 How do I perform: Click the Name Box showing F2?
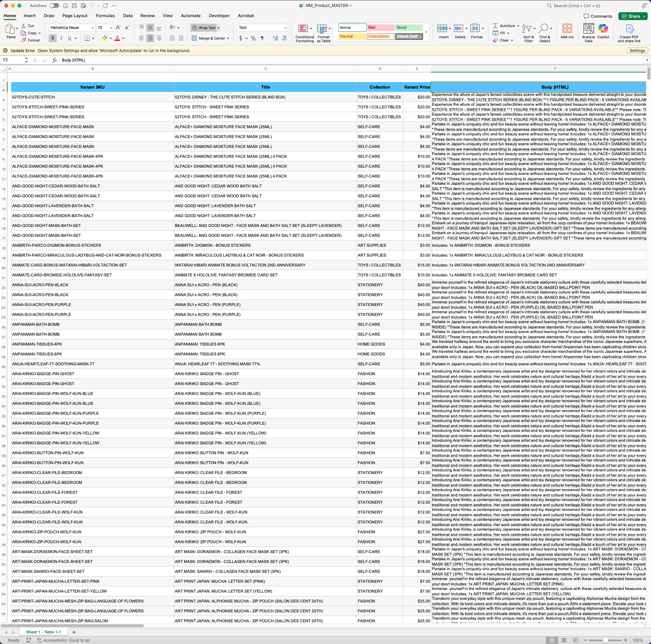click(x=13, y=60)
